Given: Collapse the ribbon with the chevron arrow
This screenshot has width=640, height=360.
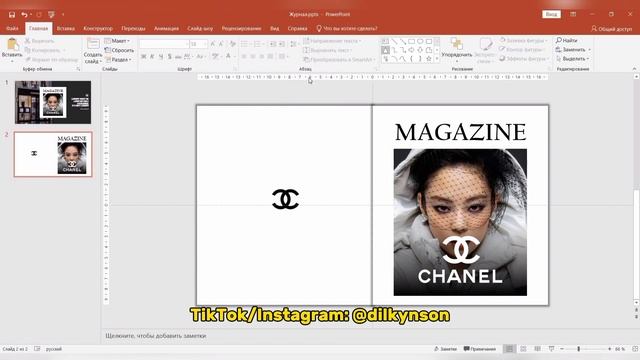Looking at the screenshot, I should click(x=634, y=69).
